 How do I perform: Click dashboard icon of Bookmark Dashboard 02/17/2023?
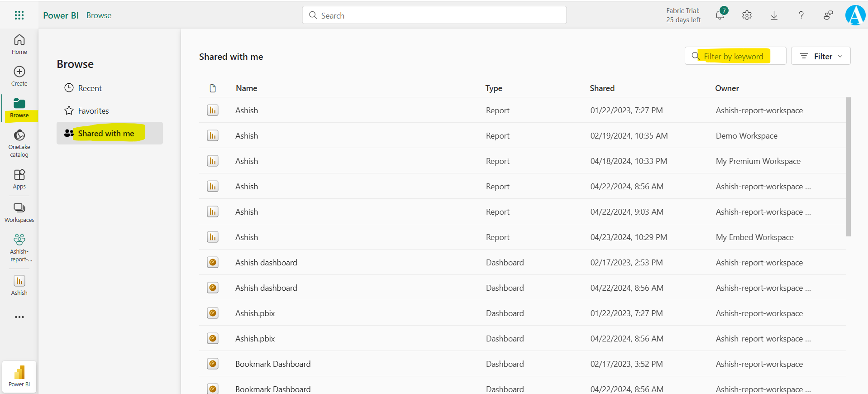[x=213, y=364]
